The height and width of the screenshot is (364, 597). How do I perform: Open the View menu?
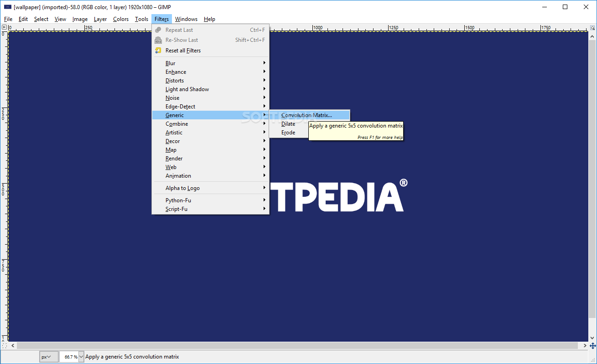point(60,19)
